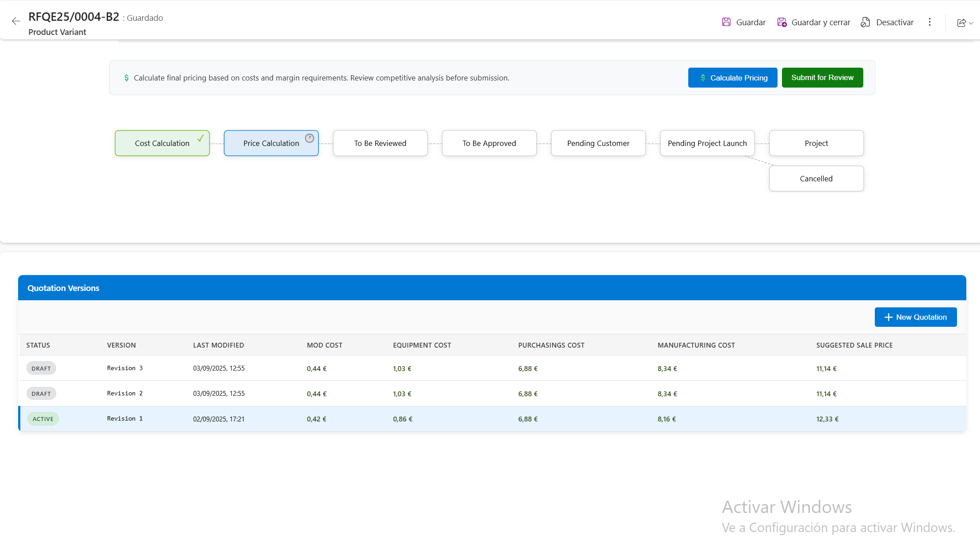Click the checkmark on Cost Calculation stage

click(x=200, y=138)
